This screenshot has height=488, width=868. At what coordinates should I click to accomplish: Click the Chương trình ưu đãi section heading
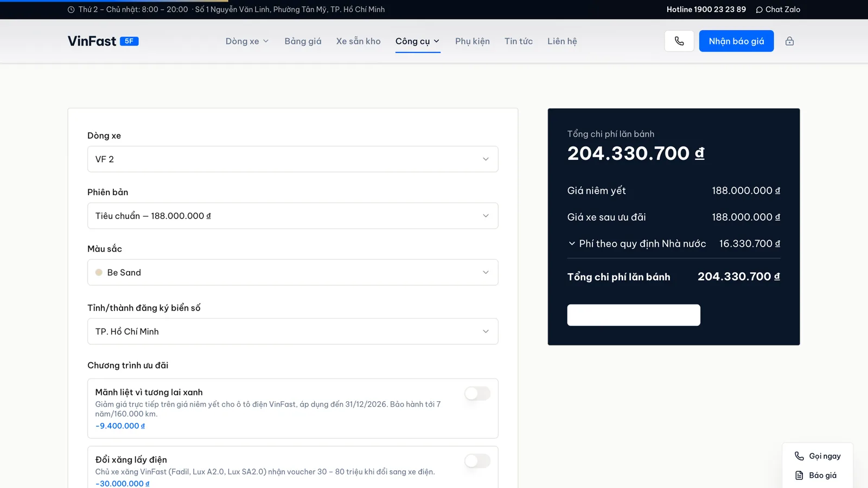click(x=128, y=365)
